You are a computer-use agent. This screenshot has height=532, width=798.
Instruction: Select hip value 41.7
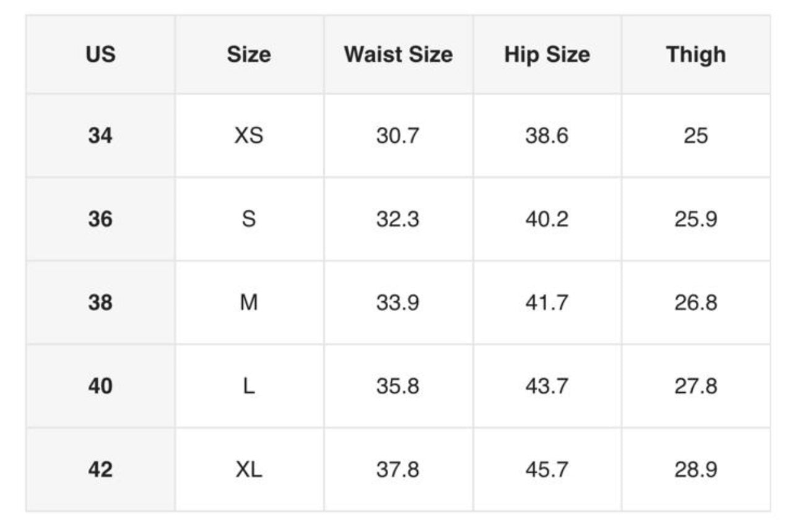[547, 302]
